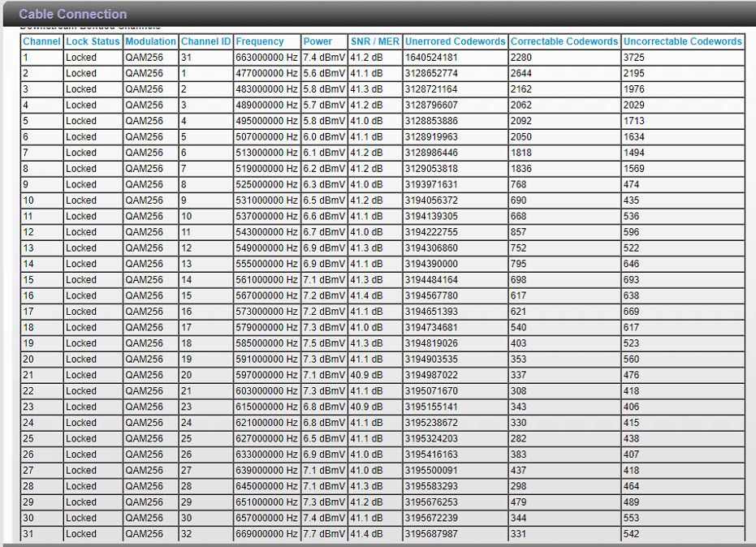Click the Cable Connection title bar

click(x=73, y=14)
